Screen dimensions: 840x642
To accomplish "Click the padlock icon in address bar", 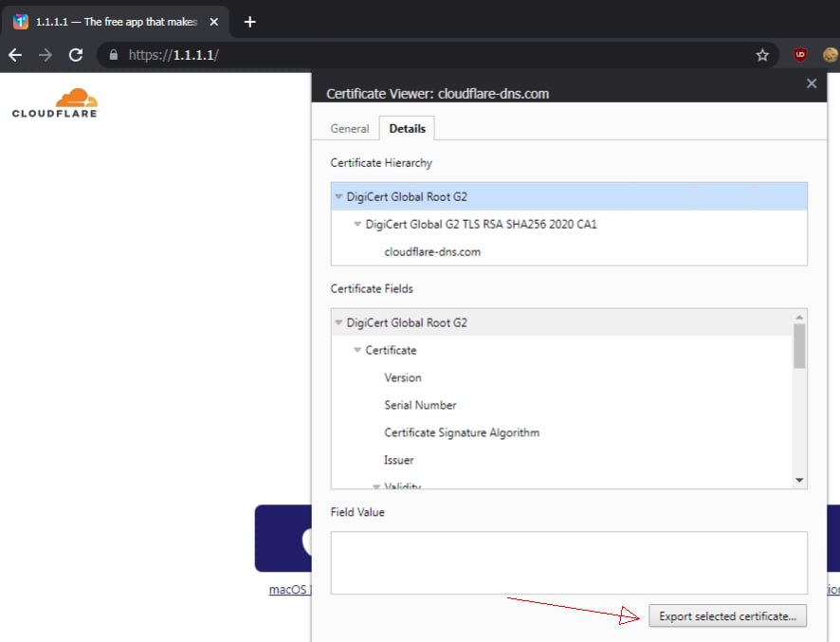I will click(x=114, y=55).
